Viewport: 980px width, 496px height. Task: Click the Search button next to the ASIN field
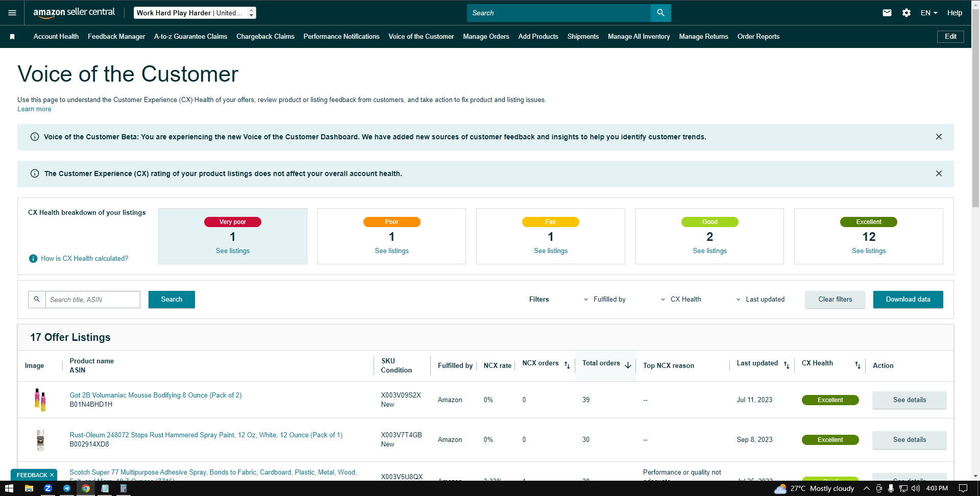(171, 300)
